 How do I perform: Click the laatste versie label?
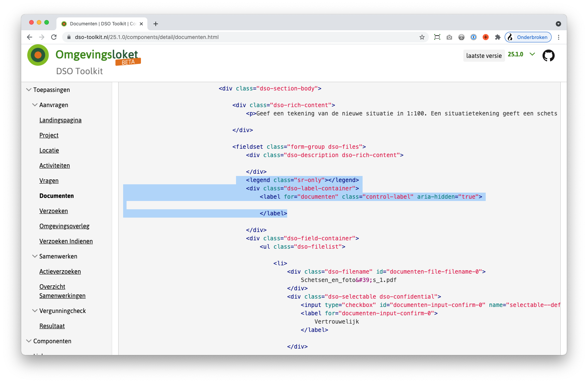coord(484,56)
